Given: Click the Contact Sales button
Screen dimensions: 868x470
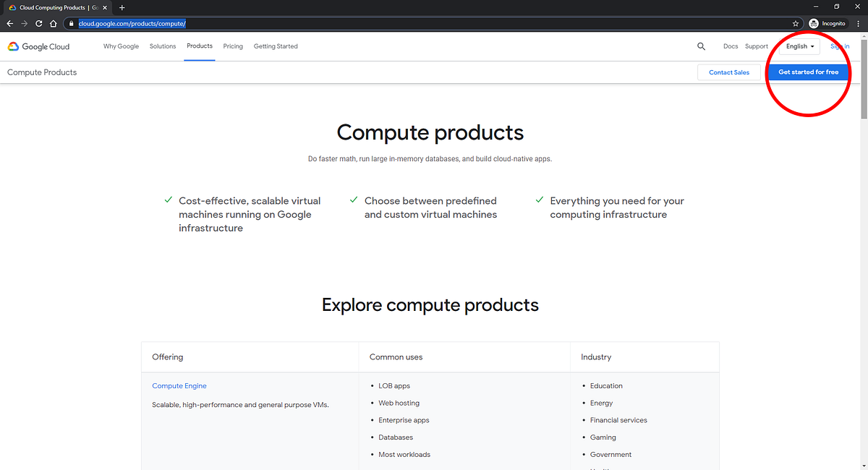Looking at the screenshot, I should pyautogui.click(x=729, y=72).
